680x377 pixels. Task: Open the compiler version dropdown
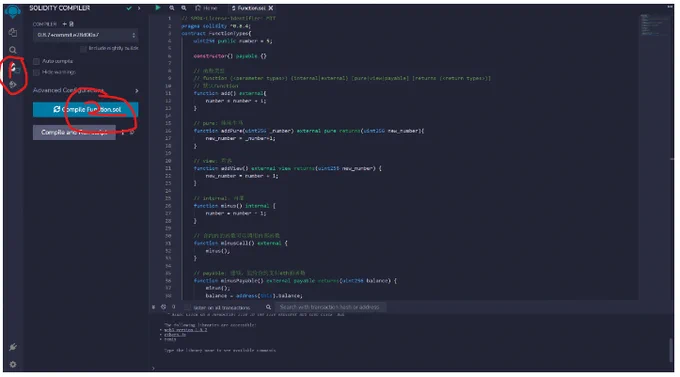(86, 35)
